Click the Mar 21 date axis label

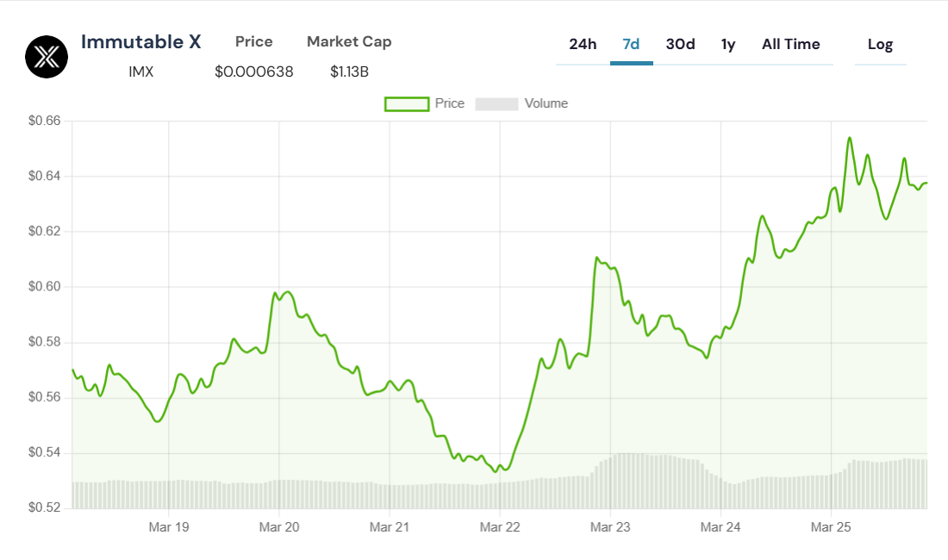point(390,527)
